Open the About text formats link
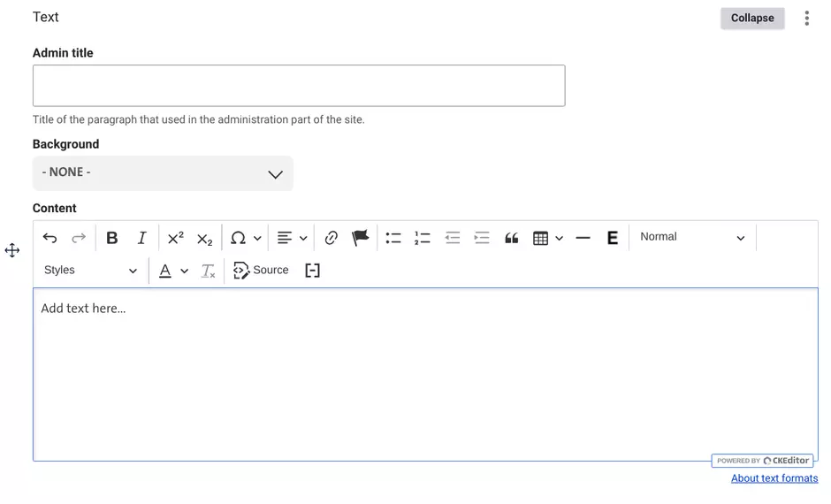The width and height of the screenshot is (831, 504). tap(774, 478)
